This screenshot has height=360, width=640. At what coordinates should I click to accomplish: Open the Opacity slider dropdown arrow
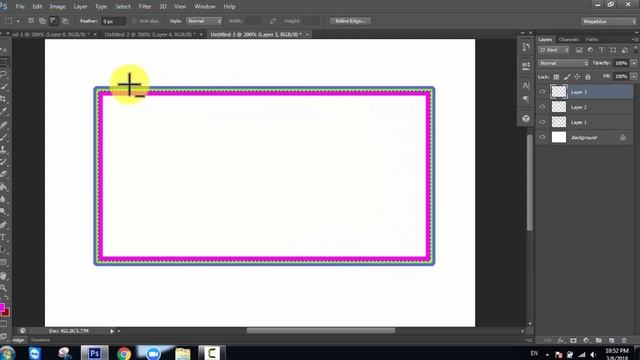(634, 63)
